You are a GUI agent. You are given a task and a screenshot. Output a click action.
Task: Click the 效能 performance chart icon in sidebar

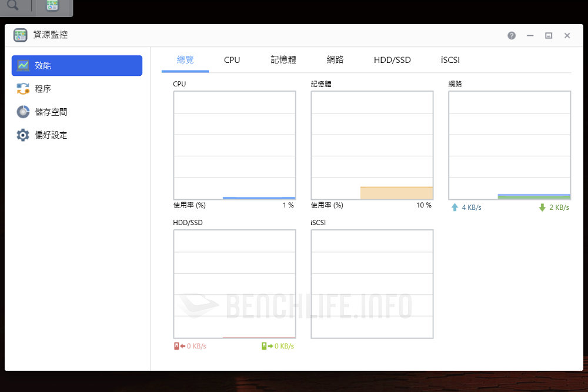pos(23,66)
